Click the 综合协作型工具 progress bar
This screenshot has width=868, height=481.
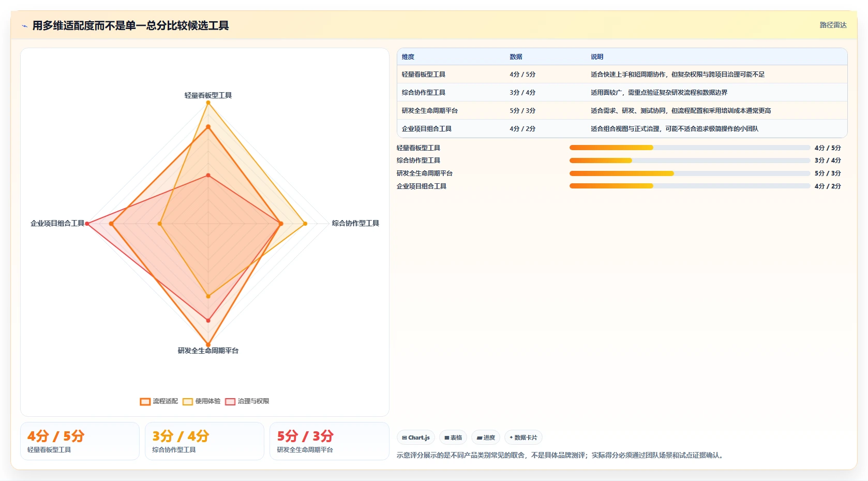tap(690, 161)
